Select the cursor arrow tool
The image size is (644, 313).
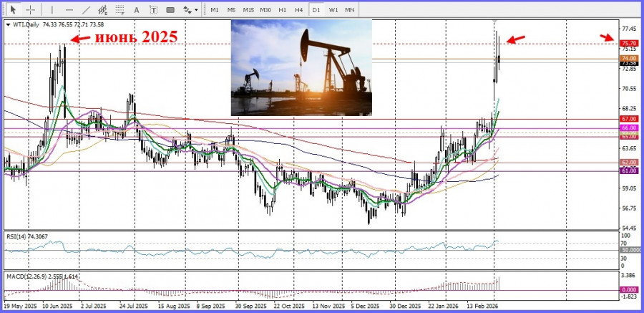13,9
